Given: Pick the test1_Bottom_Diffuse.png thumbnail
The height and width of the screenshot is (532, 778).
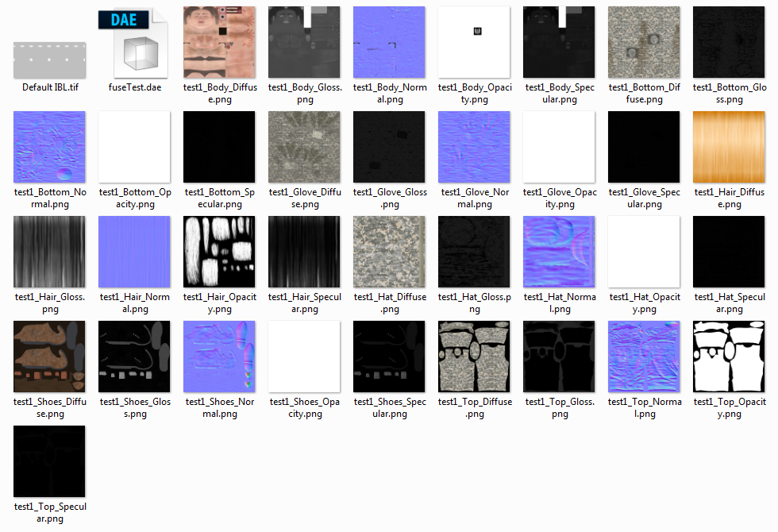Looking at the screenshot, I should point(644,42).
